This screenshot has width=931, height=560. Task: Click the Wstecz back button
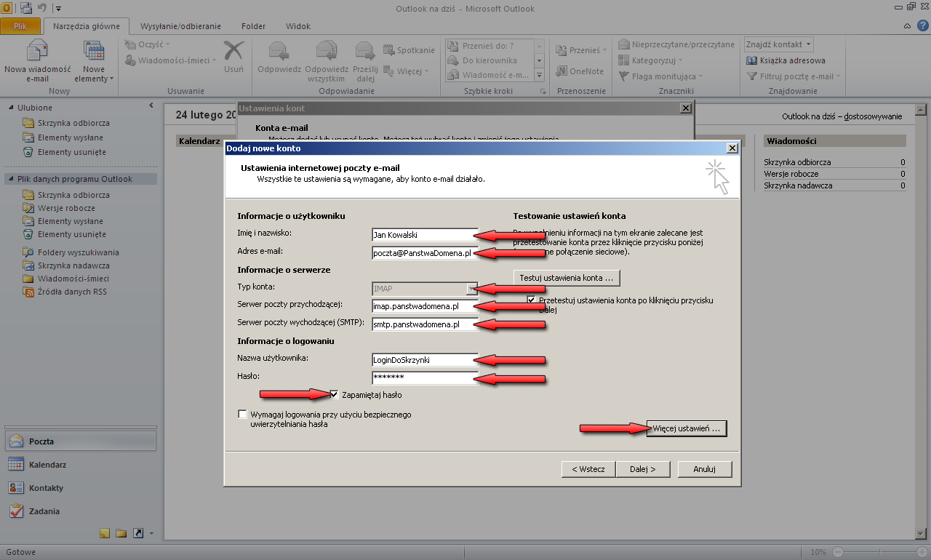(588, 469)
